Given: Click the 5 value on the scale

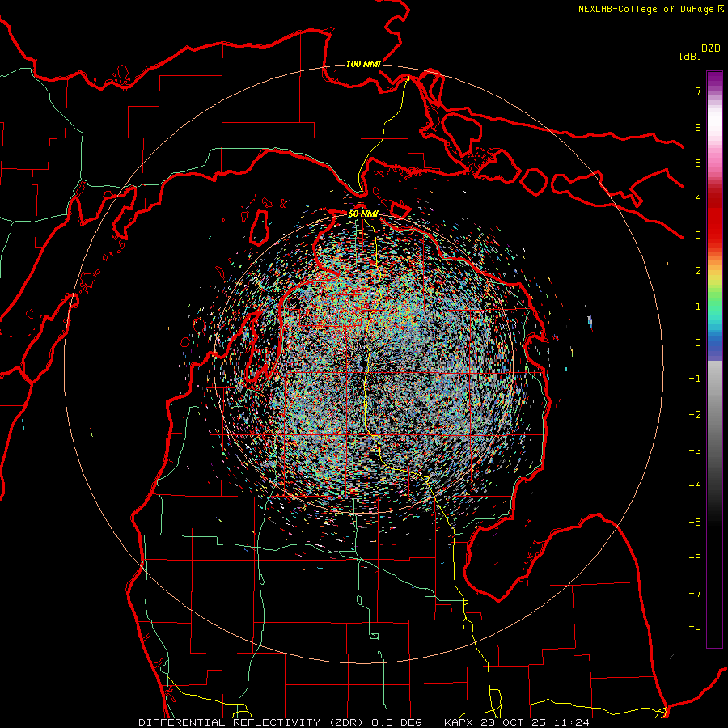Looking at the screenshot, I should coord(698,163).
